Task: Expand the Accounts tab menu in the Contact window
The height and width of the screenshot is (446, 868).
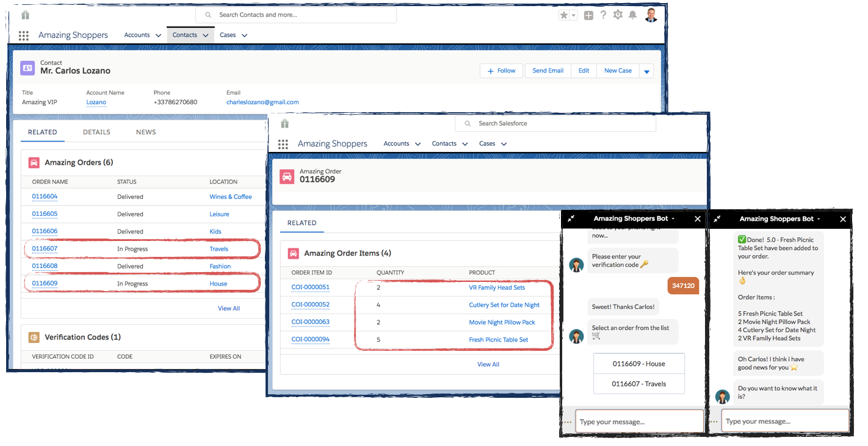Action: [158, 35]
